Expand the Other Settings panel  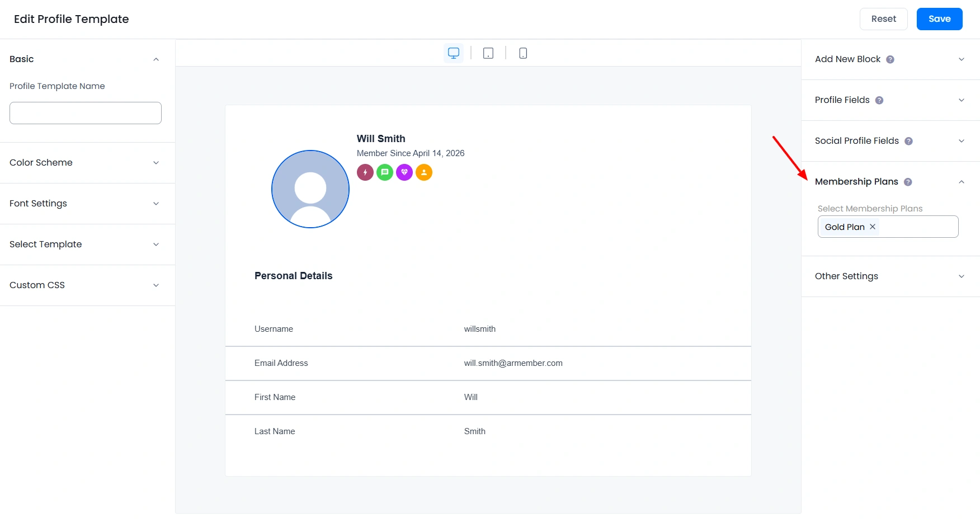(962, 276)
